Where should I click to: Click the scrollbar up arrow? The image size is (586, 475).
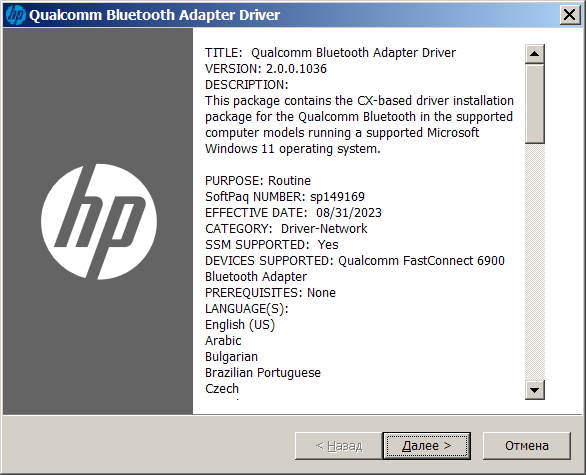click(534, 54)
